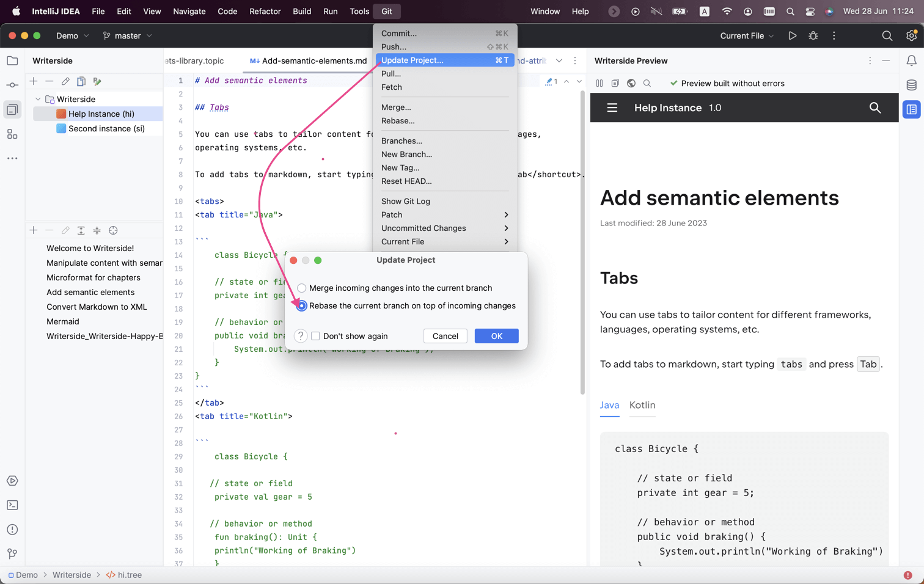Open preview in browser globe icon
Screen dimensions: 924x584
tap(631, 83)
